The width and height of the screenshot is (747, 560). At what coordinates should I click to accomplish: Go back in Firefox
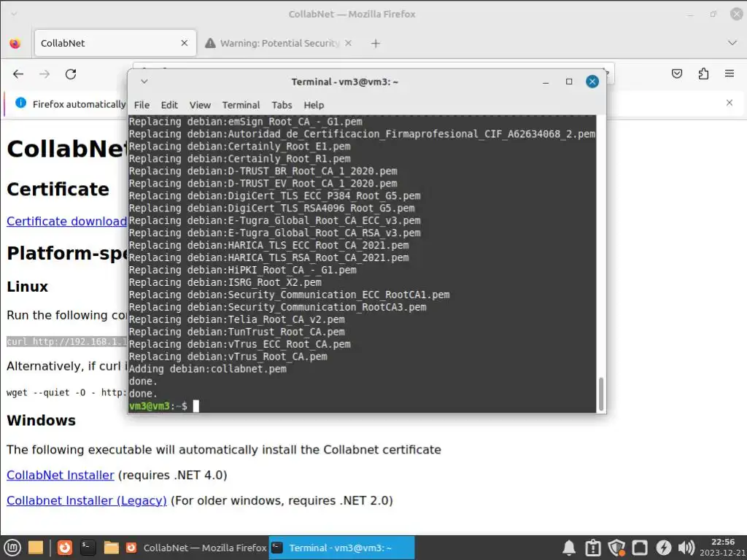pos(18,74)
